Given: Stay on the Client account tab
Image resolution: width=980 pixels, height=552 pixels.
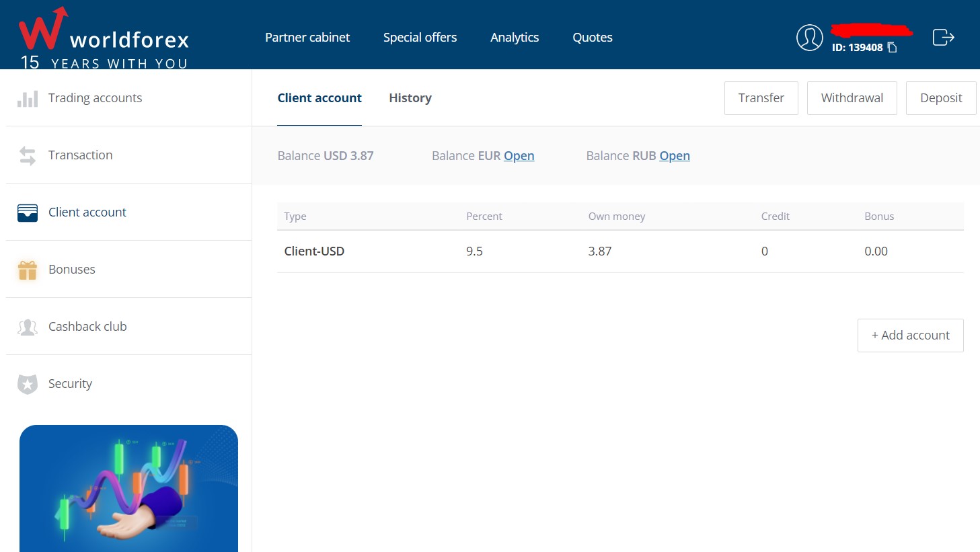Looking at the screenshot, I should pyautogui.click(x=319, y=97).
